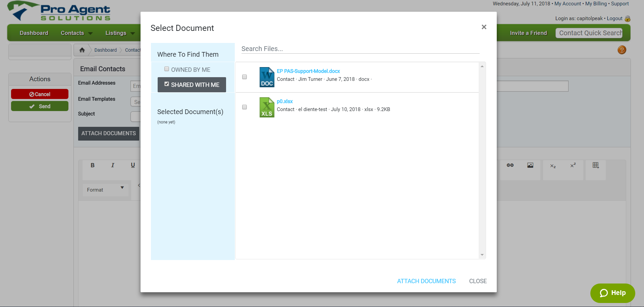
Task: Click the dark ATTACH DOCUMENTS button on the email form
Action: pyautogui.click(x=109, y=134)
